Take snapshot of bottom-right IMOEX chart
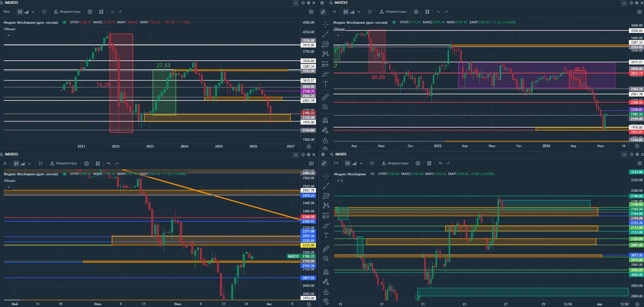Screen dimensions: 644x307 tap(640, 163)
